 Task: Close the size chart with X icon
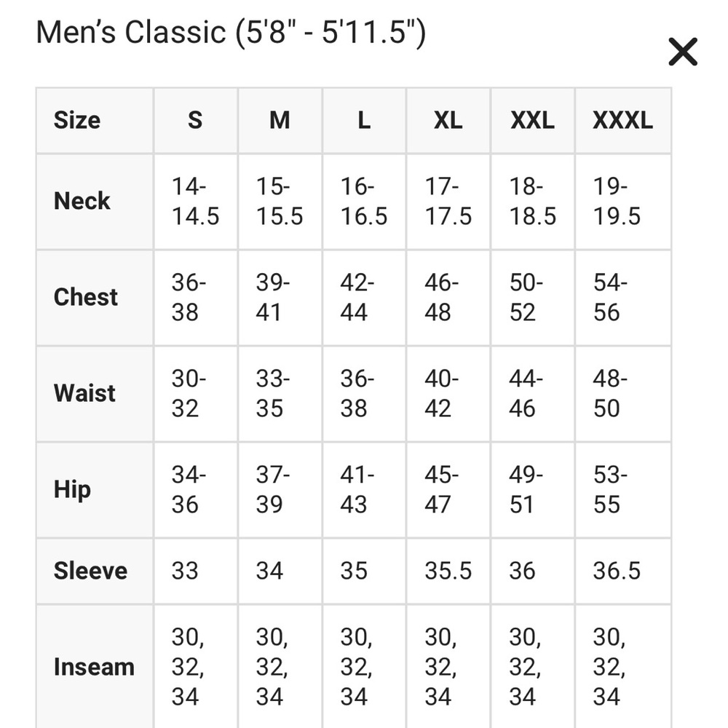pos(683,52)
